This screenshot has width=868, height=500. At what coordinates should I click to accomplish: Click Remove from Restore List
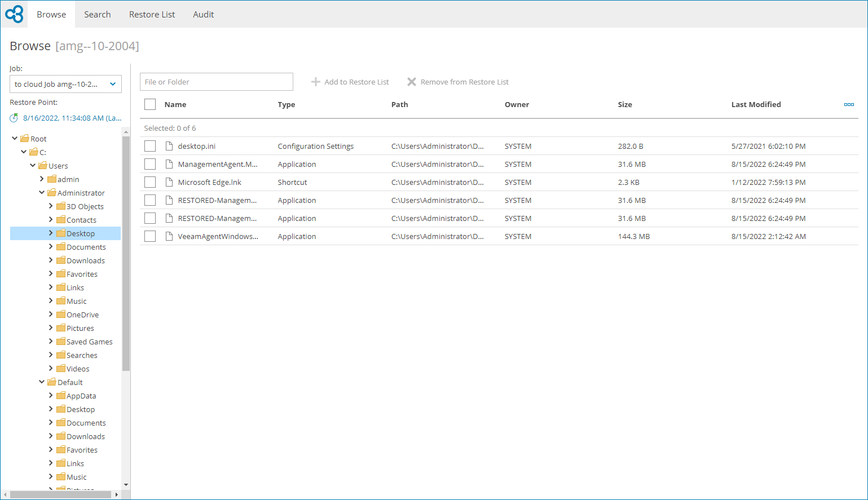457,82
